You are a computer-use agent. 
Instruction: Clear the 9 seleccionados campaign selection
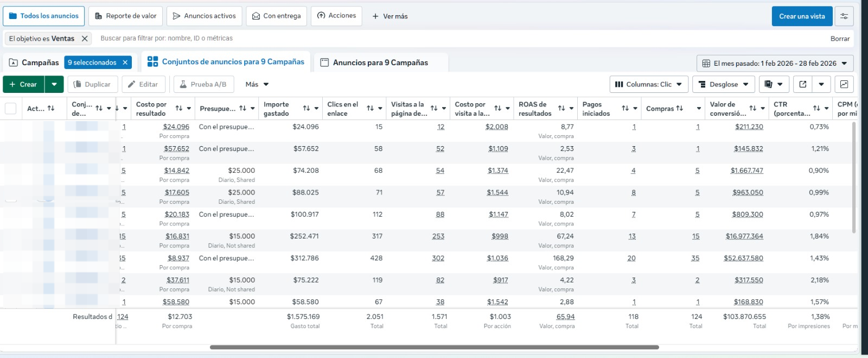point(125,62)
